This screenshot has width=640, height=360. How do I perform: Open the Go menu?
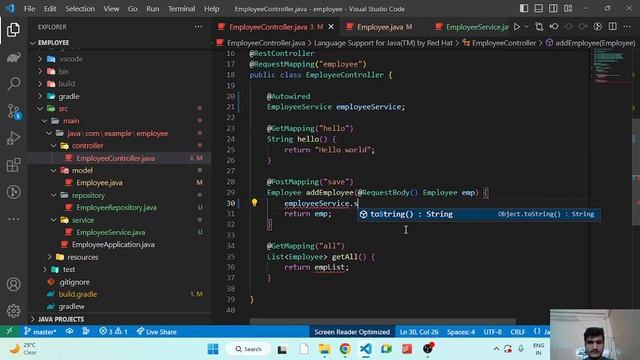(133, 9)
